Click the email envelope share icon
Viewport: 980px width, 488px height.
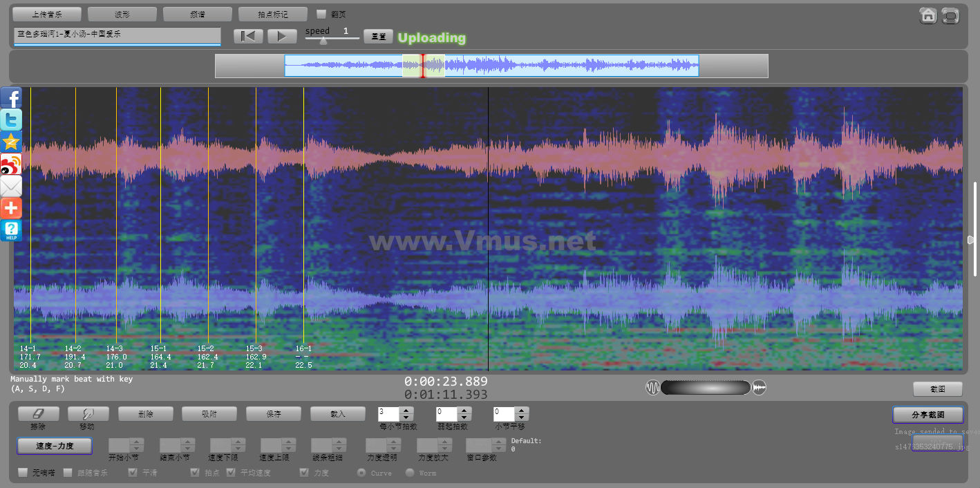click(11, 186)
